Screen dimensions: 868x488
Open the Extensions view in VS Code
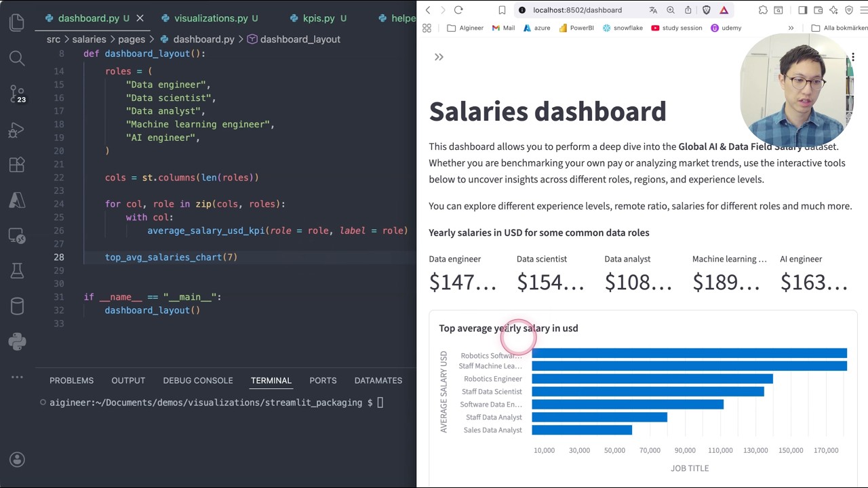[17, 165]
